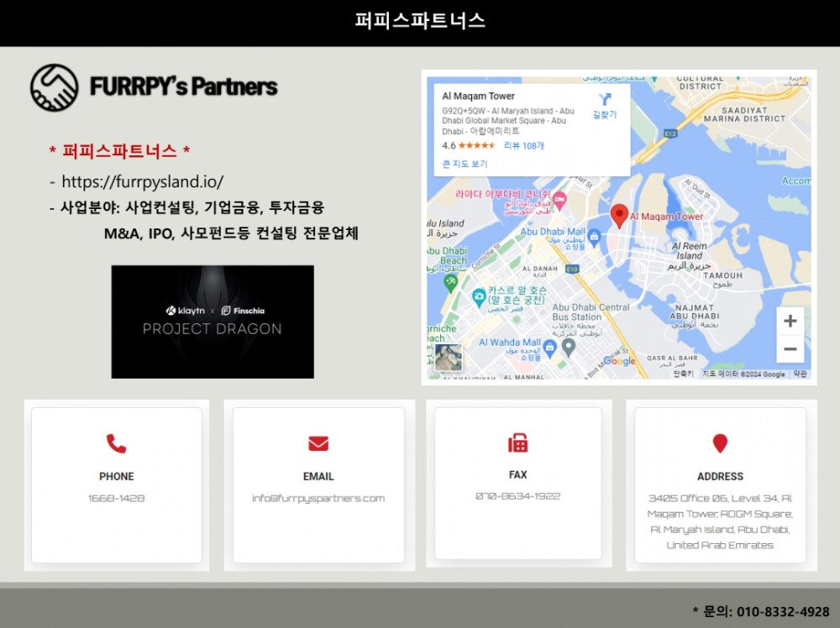Click the phone number 1668-1428
The height and width of the screenshot is (628, 840).
point(116,499)
